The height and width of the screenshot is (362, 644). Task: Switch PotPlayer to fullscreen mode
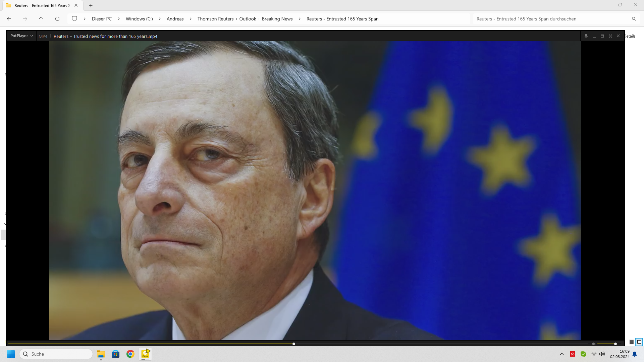tap(610, 36)
